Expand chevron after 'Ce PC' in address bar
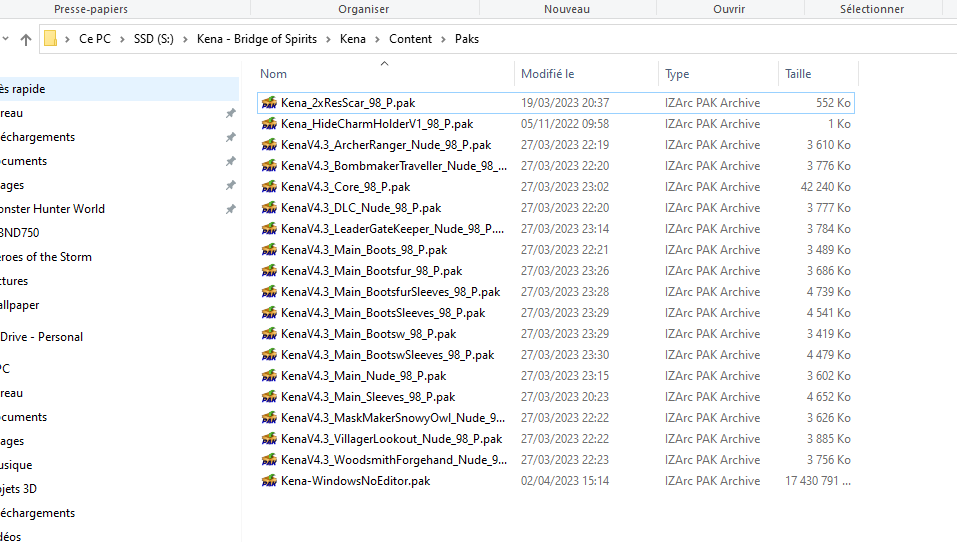The height and width of the screenshot is (542, 957). pyautogui.click(x=122, y=39)
